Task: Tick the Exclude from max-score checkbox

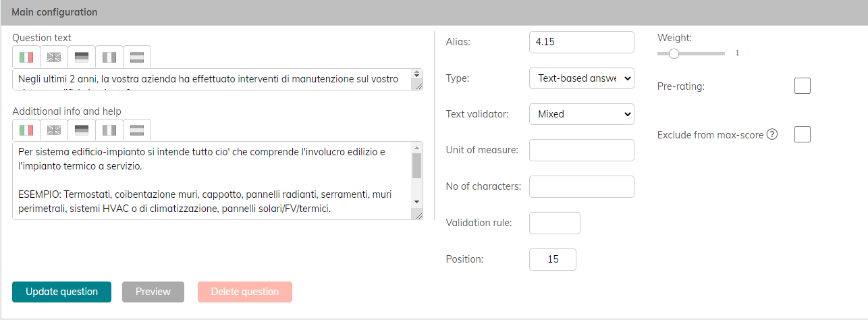Action: click(803, 134)
